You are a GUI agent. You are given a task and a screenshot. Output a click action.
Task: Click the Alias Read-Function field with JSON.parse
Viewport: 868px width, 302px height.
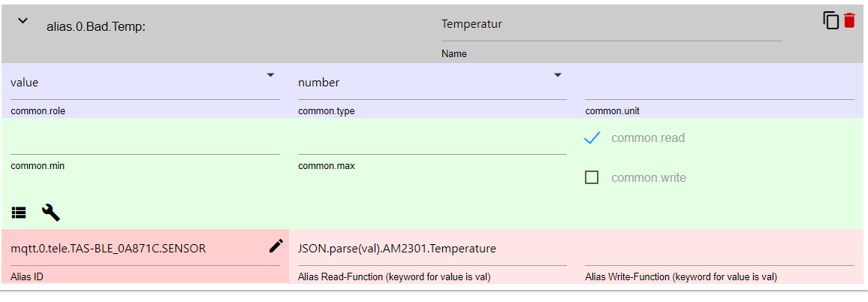(x=432, y=249)
